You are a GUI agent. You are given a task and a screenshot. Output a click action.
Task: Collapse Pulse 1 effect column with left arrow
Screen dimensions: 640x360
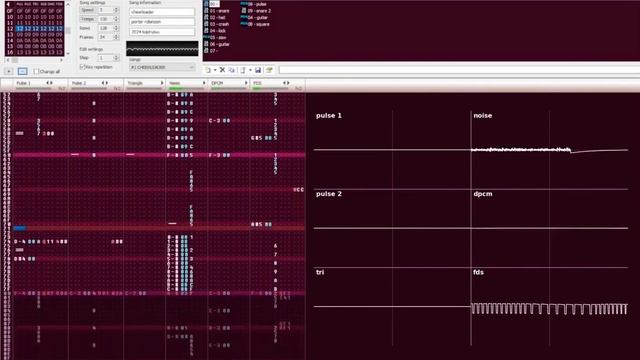(x=47, y=83)
